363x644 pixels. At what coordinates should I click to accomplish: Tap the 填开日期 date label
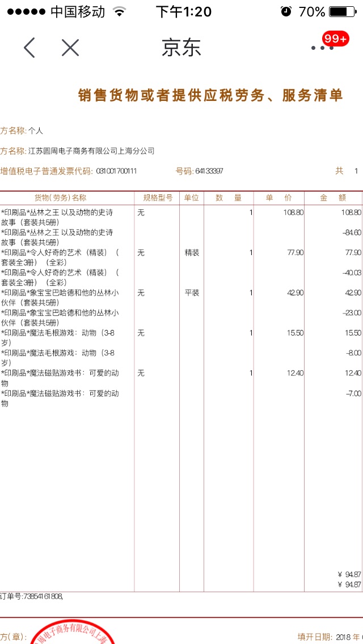point(315,637)
